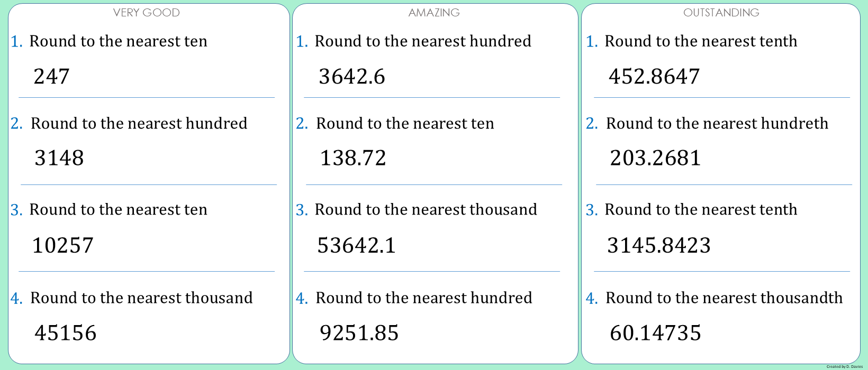Click the "Created by D. Davies" credit
Screen dimensions: 868x370
click(x=844, y=366)
